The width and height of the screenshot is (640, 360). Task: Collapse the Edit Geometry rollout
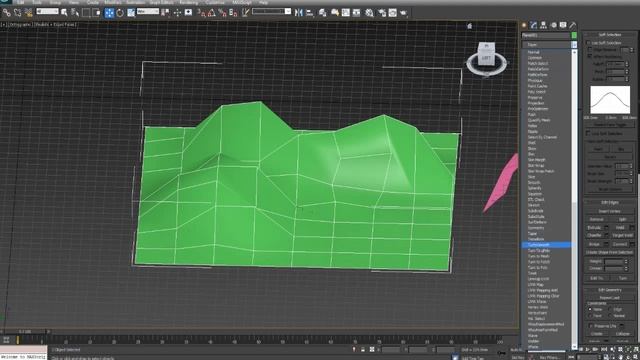610,290
